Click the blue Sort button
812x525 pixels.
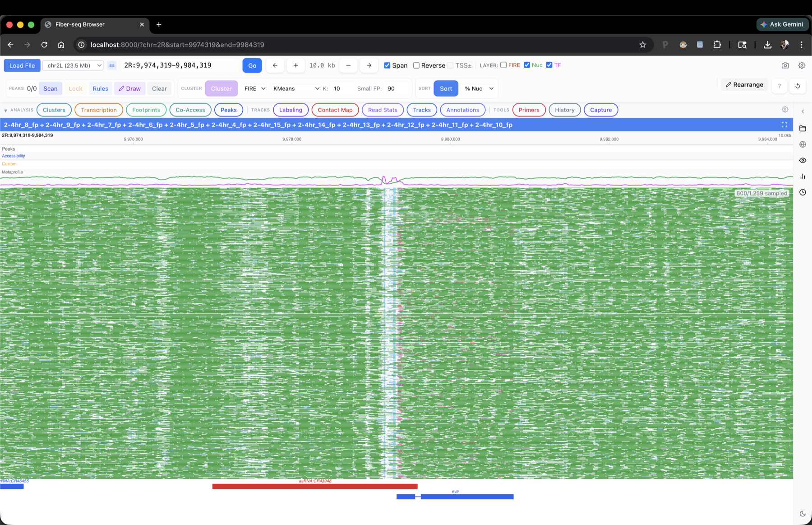[x=446, y=88]
